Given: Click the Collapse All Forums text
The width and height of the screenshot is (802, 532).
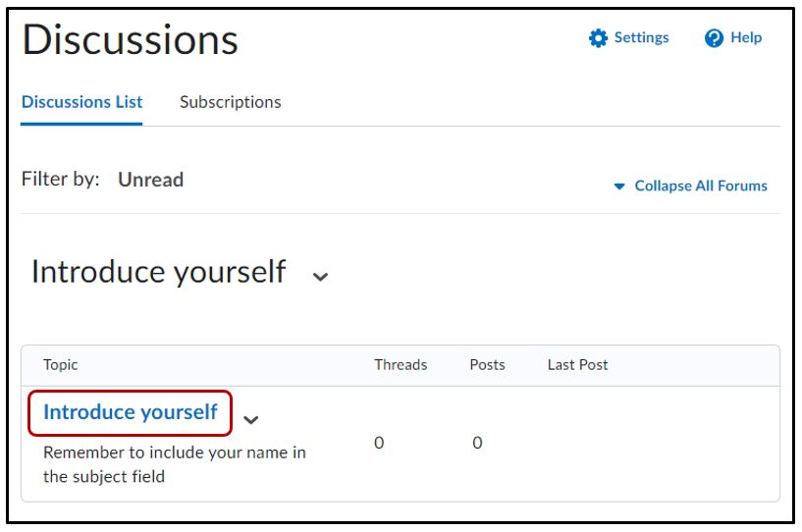Looking at the screenshot, I should click(x=701, y=186).
